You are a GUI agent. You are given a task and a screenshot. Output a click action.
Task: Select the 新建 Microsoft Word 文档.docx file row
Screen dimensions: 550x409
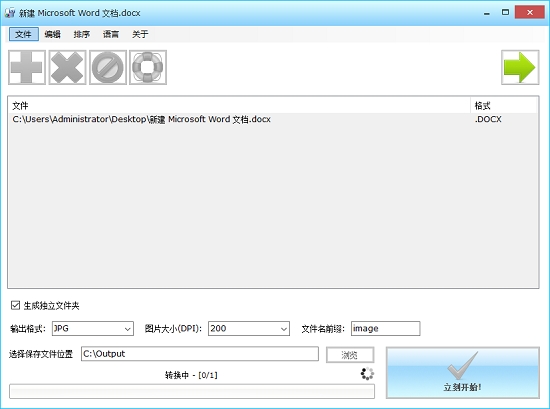click(x=273, y=119)
